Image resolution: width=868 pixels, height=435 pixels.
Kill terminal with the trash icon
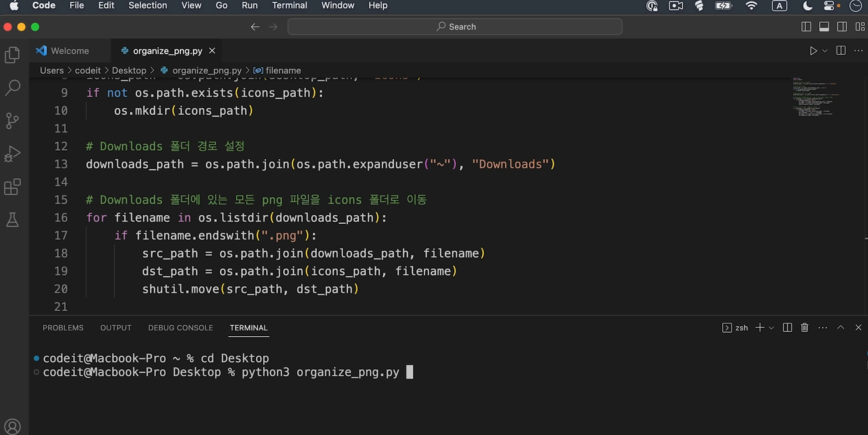point(804,328)
